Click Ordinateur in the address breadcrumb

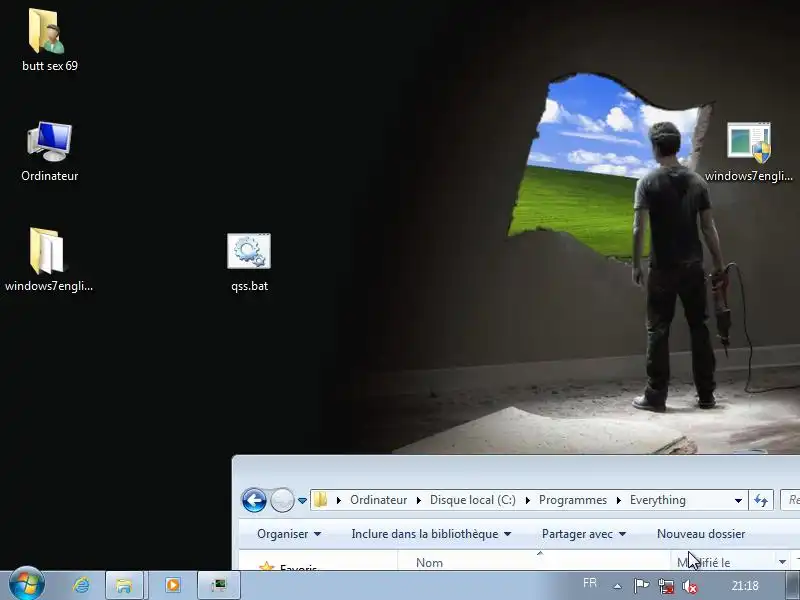(379, 500)
